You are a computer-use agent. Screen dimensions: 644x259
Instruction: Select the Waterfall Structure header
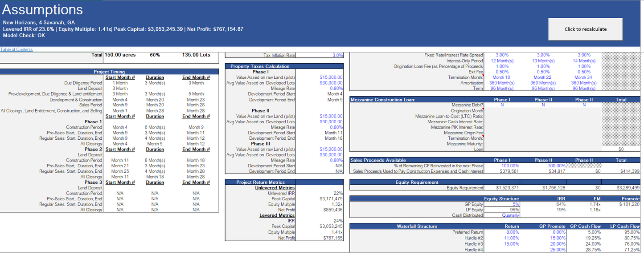(417, 226)
